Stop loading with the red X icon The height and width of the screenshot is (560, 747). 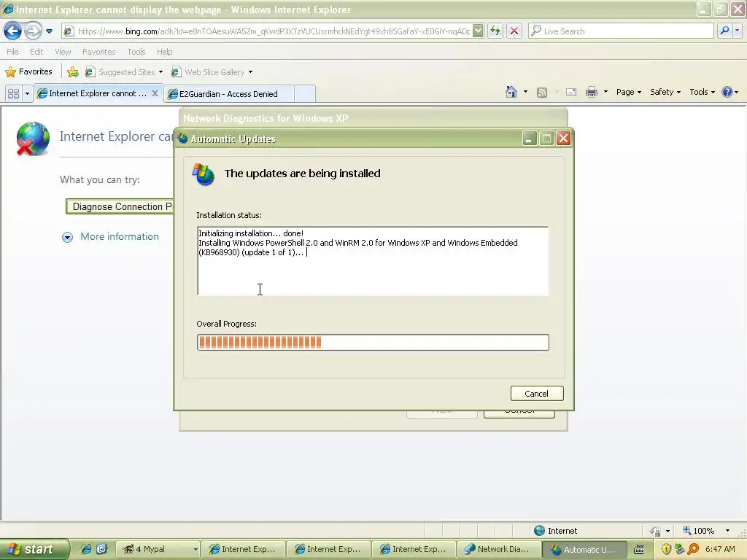tap(514, 31)
